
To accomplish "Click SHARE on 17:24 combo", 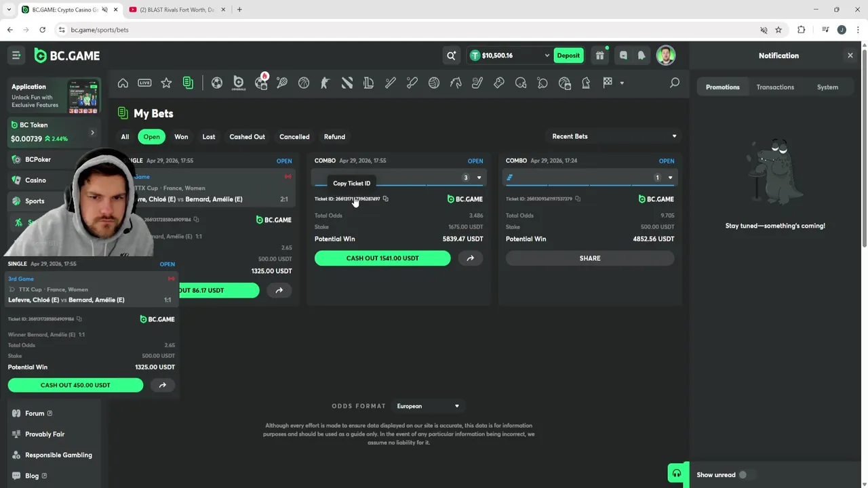I will (590, 258).
